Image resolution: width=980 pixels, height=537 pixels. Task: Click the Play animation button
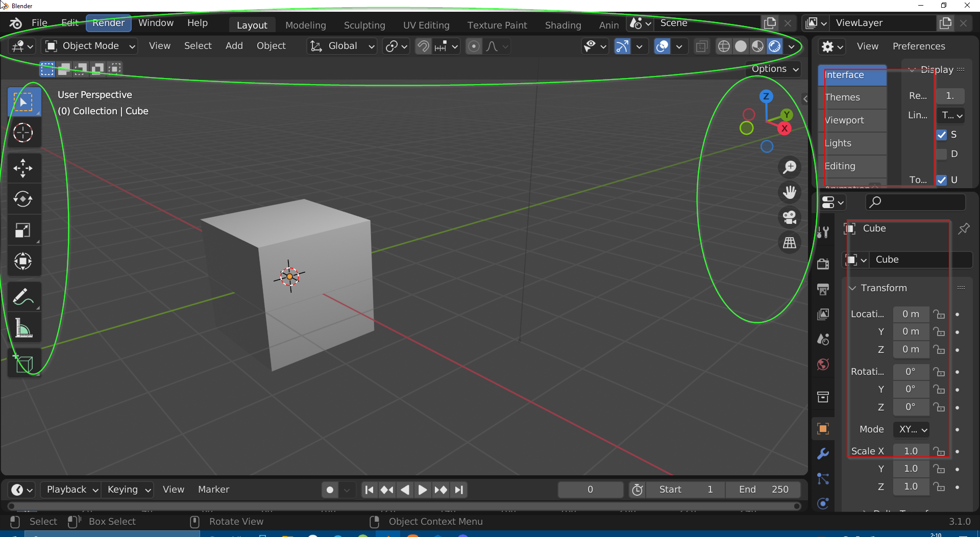click(x=423, y=490)
